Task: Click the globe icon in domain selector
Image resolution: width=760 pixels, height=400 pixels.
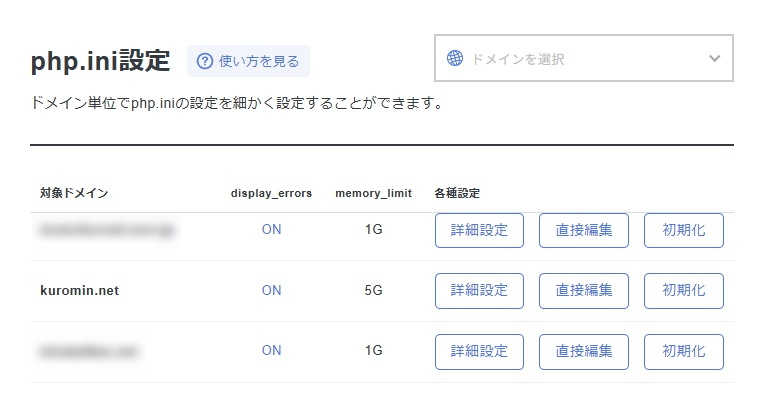Action: (455, 59)
